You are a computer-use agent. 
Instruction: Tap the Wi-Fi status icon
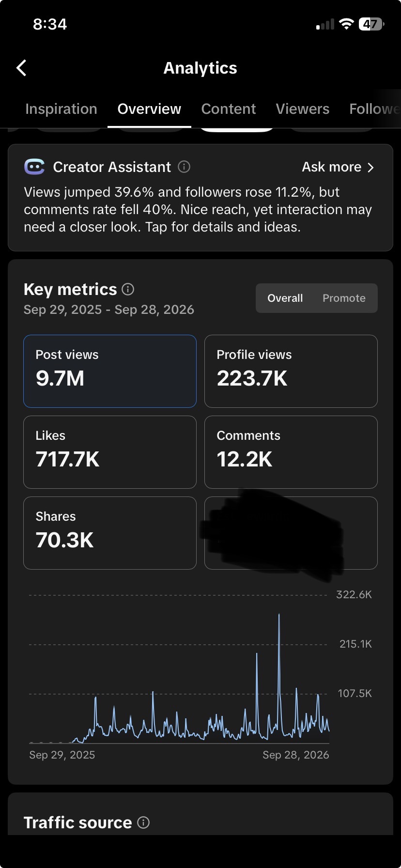tap(346, 24)
